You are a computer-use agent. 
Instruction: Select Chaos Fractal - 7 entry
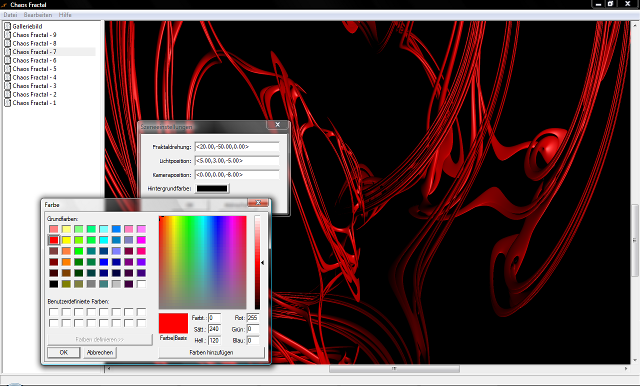(34, 52)
